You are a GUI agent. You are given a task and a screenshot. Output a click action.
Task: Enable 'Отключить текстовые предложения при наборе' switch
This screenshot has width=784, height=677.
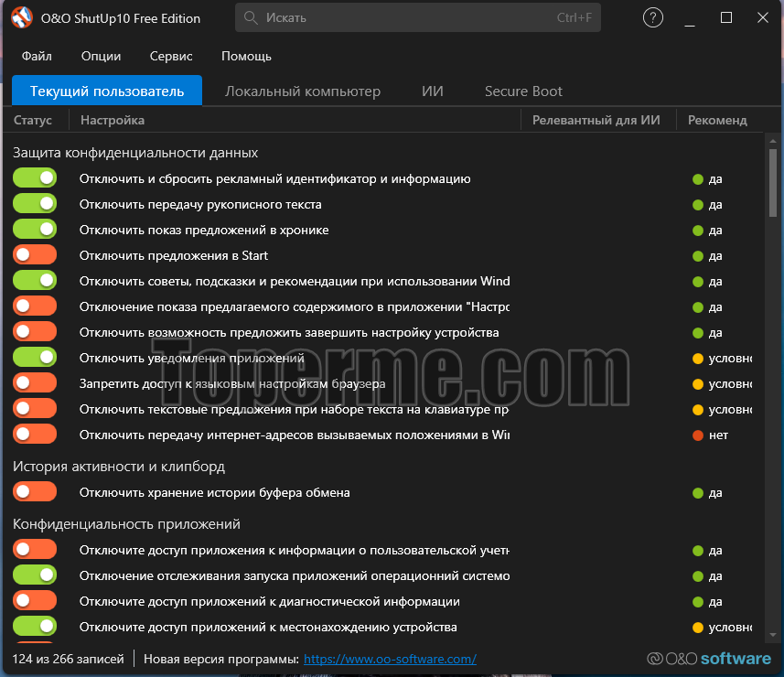pyautogui.click(x=35, y=408)
